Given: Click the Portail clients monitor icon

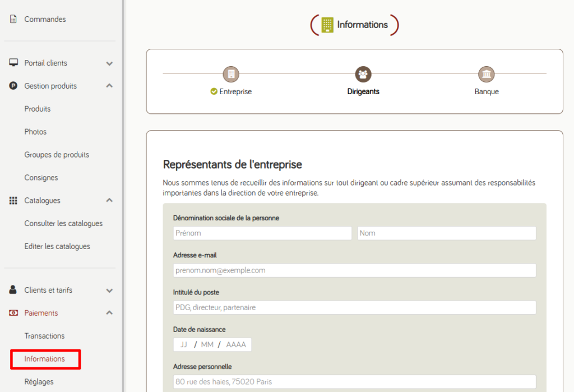Looking at the screenshot, I should click(13, 63).
